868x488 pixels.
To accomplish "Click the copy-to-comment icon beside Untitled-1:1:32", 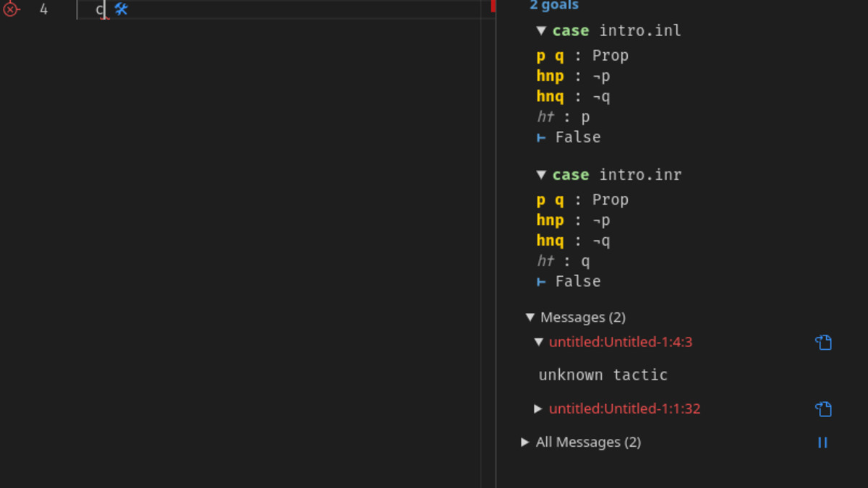I will point(825,408).
